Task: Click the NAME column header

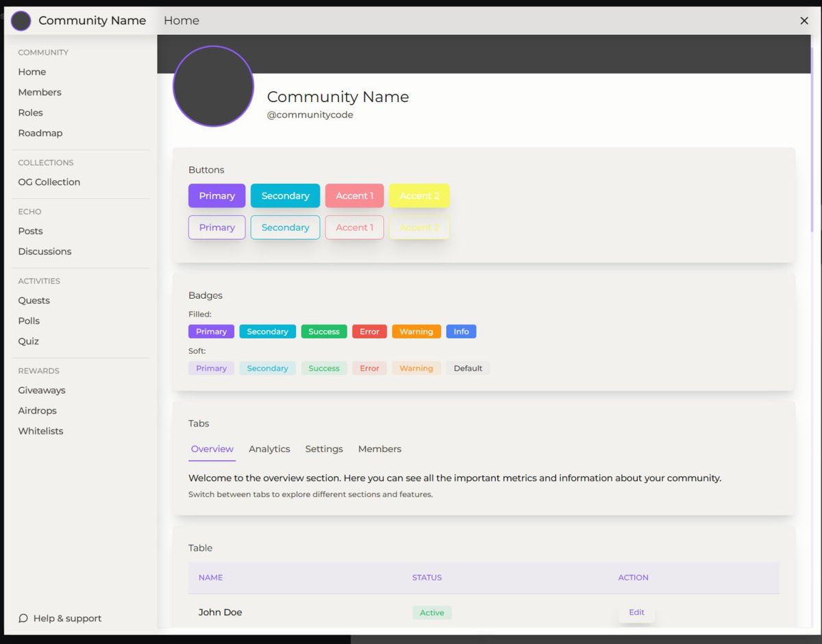Action: coord(211,578)
